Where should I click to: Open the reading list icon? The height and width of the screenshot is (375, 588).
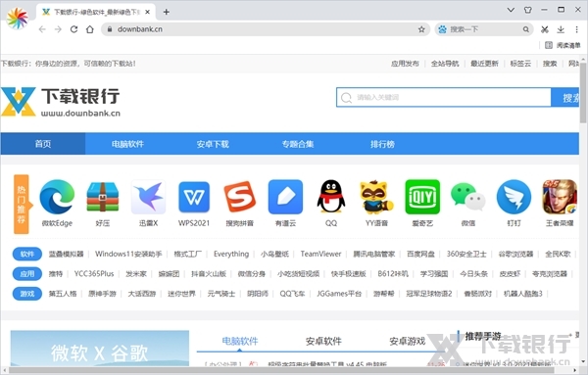pos(549,45)
